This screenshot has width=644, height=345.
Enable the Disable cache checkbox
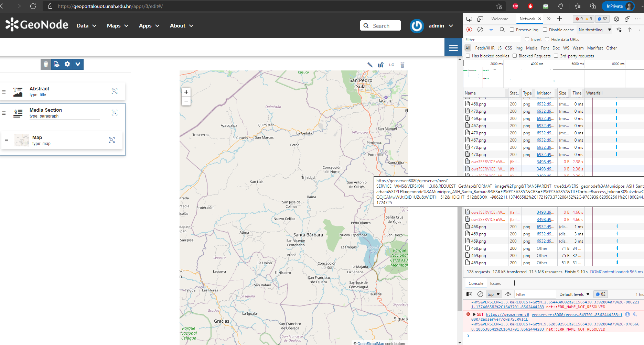(x=545, y=30)
